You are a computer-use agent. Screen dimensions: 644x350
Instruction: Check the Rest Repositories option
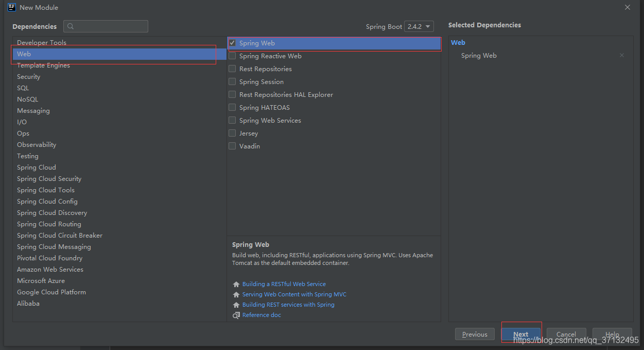tap(232, 69)
